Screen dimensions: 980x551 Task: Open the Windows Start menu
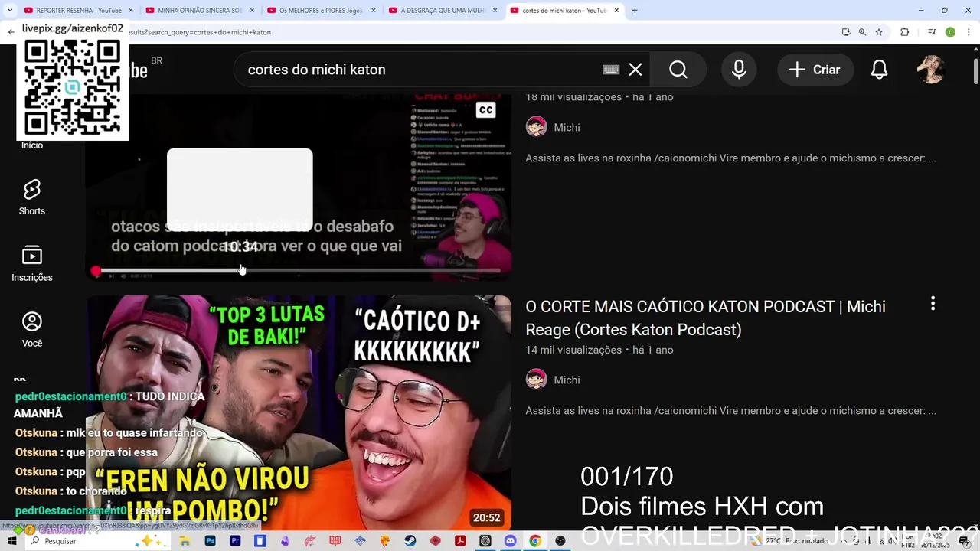[x=11, y=541]
